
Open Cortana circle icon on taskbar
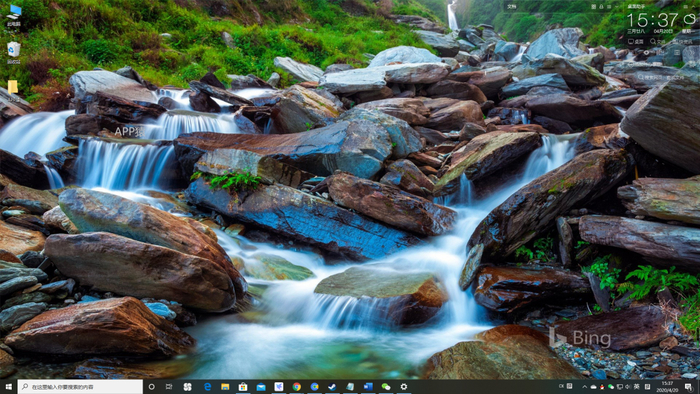pos(151,387)
